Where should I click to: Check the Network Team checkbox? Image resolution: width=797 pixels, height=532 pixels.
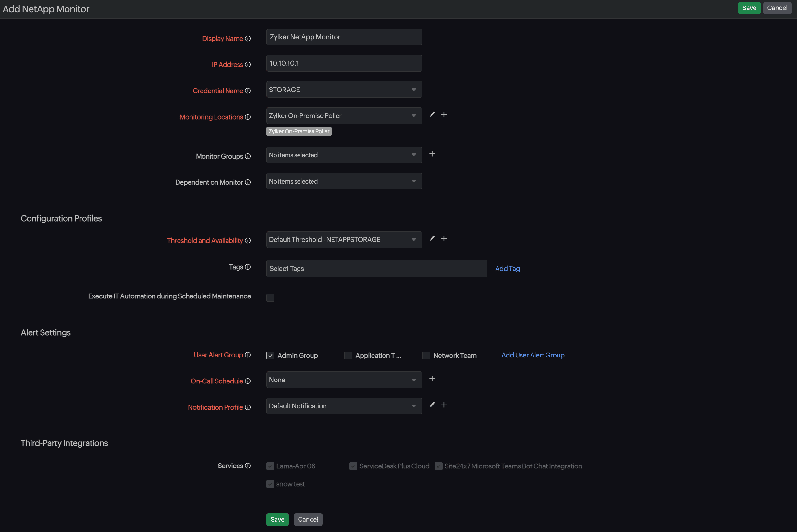(426, 356)
